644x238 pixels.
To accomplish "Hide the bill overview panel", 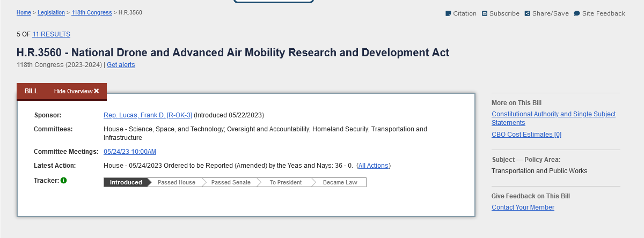I will pos(77,91).
